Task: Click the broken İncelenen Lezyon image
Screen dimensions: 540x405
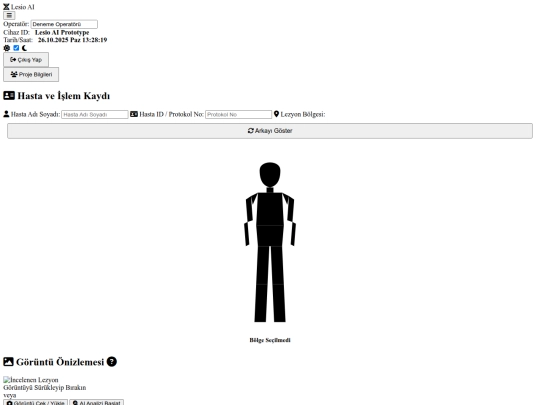Action: tap(31, 380)
